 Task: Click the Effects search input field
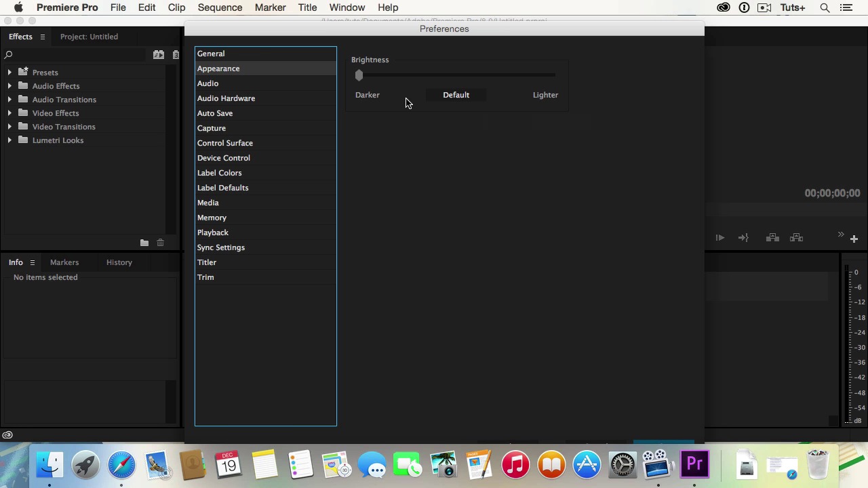pos(79,55)
